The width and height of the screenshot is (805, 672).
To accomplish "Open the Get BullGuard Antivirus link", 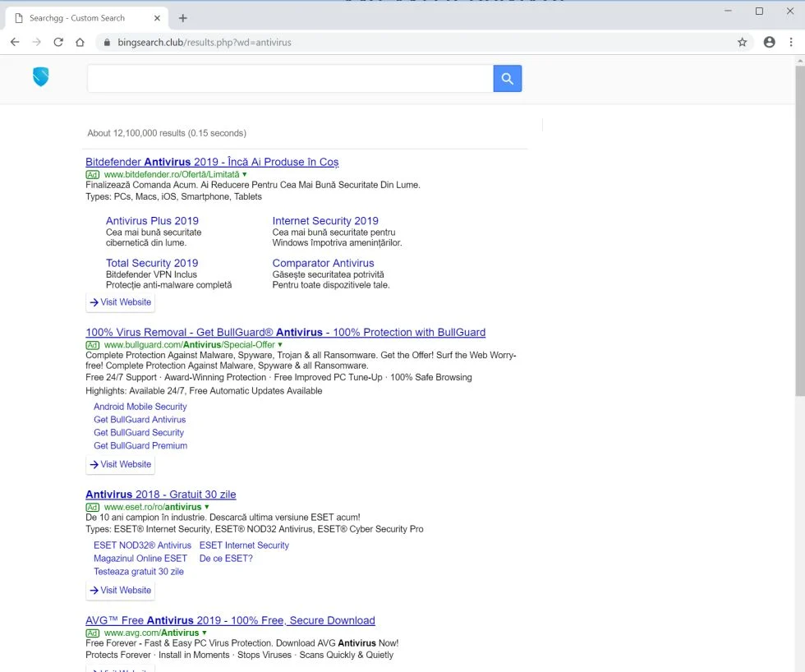I will pyautogui.click(x=140, y=420).
